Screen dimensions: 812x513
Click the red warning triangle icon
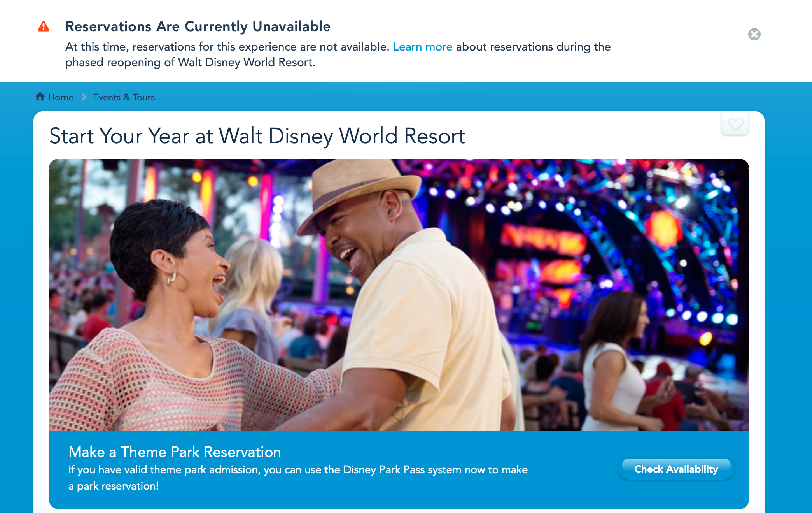click(44, 26)
